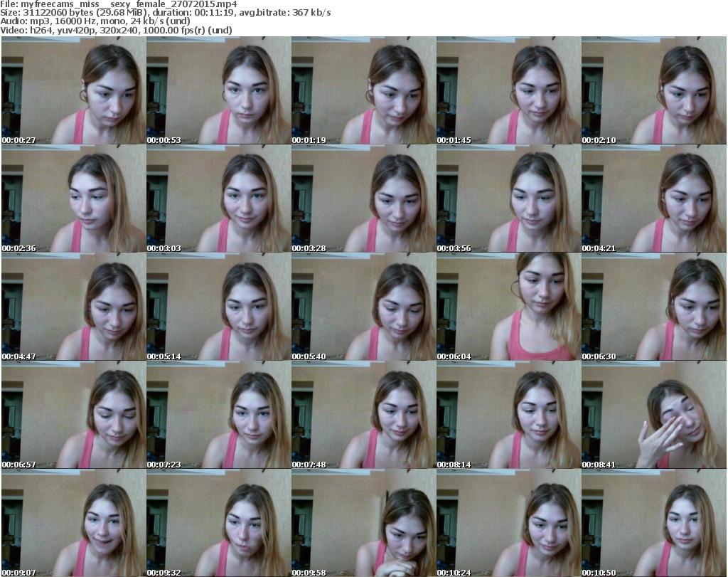Select the thumbnail timestamped 00:06:30
This screenshot has height=577, width=728.
click(x=654, y=307)
